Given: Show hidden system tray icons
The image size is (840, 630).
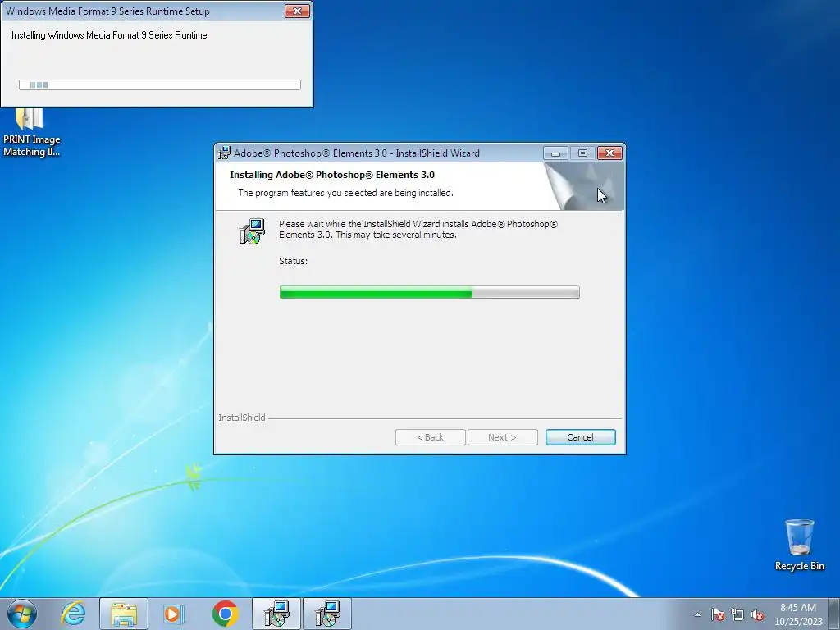Looking at the screenshot, I should [697, 614].
